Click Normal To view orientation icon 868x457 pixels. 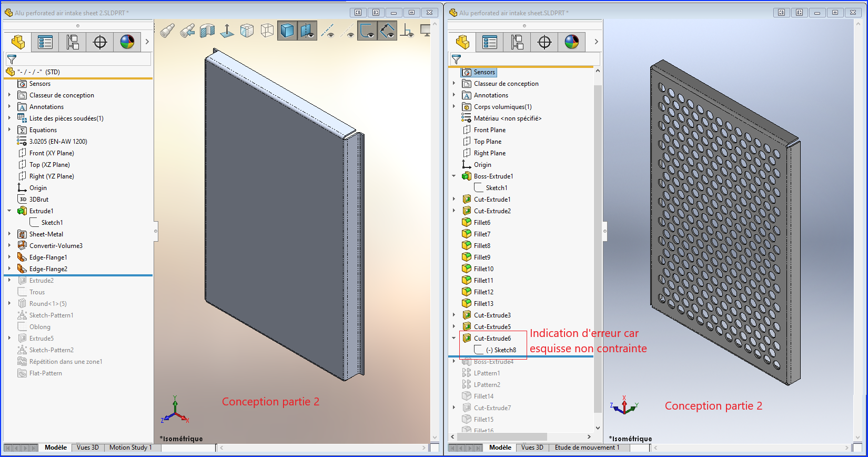click(x=227, y=31)
